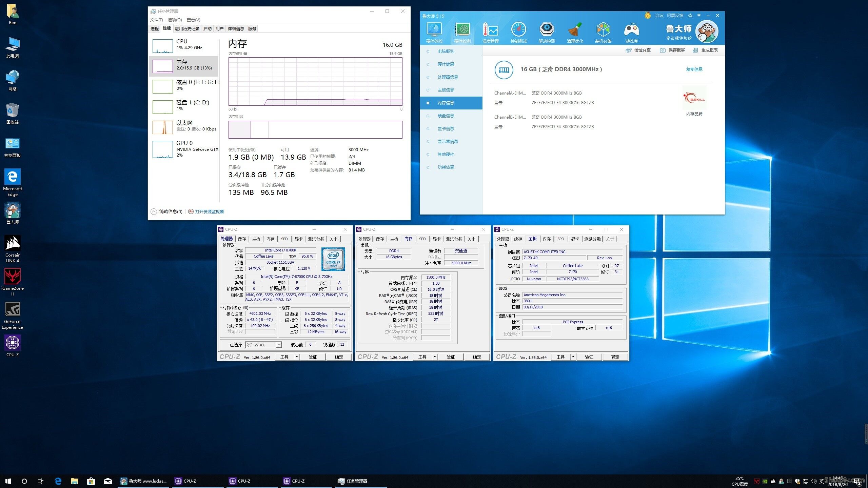Open 文件 menu in Task Manager
Image resolution: width=868 pixels, height=488 pixels.
[x=156, y=20]
